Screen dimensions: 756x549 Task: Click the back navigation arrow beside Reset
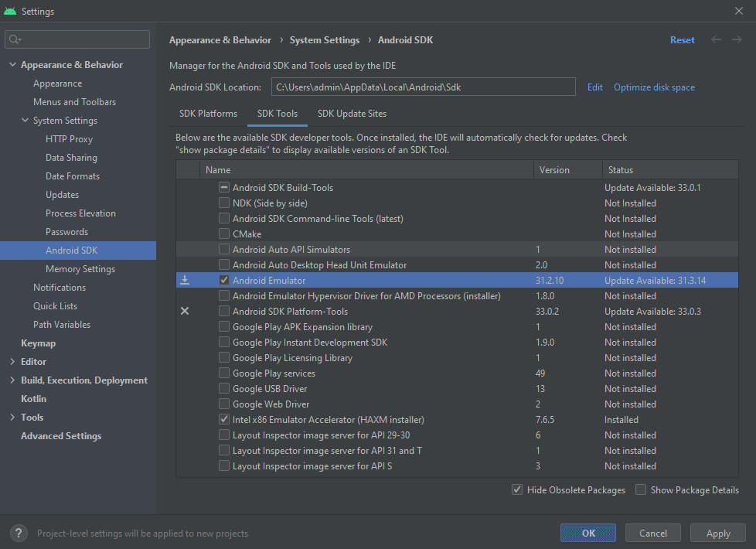[x=715, y=39]
